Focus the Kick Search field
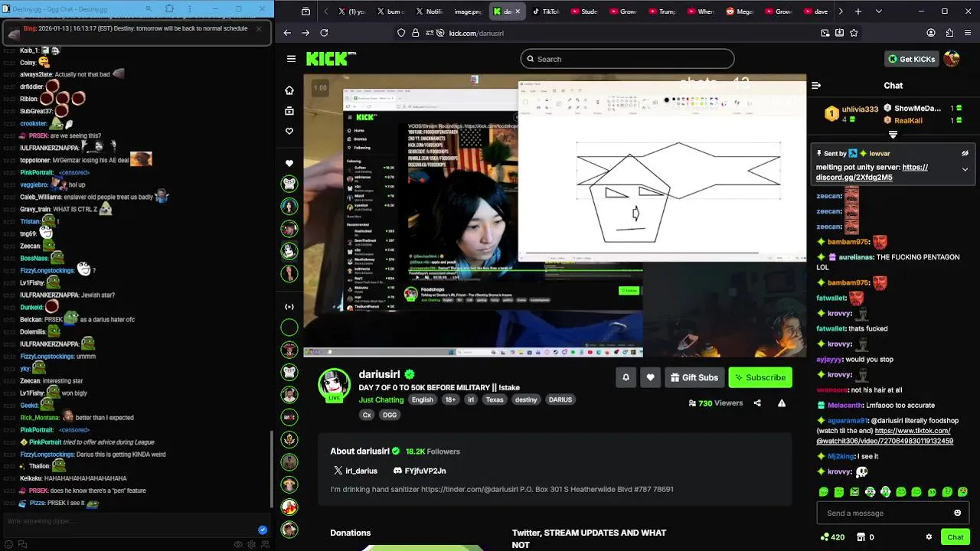The image size is (980, 551). [x=627, y=59]
